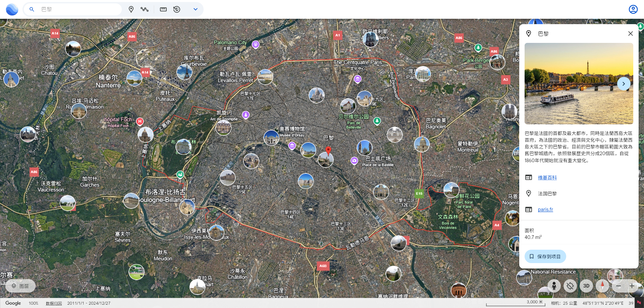Viewport: 644px width, 308px height.
Task: Toggle the 3D view button
Action: (x=586, y=286)
